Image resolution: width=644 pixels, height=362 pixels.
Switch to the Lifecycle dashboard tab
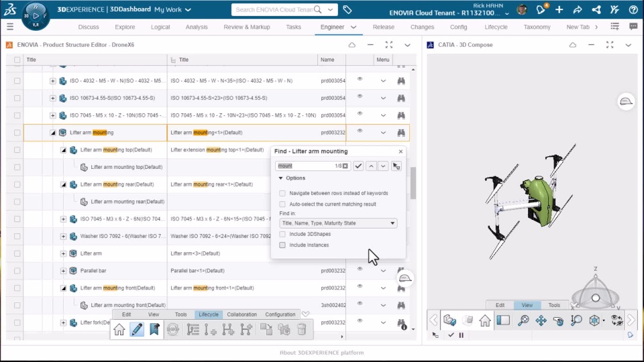coord(496,27)
